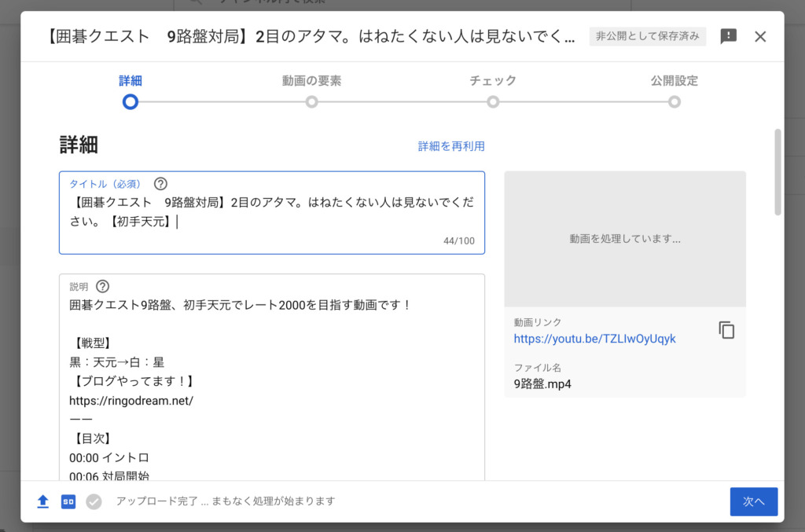805x532 pixels.
Task: Click the アップロード完了 status text
Action: point(226,501)
